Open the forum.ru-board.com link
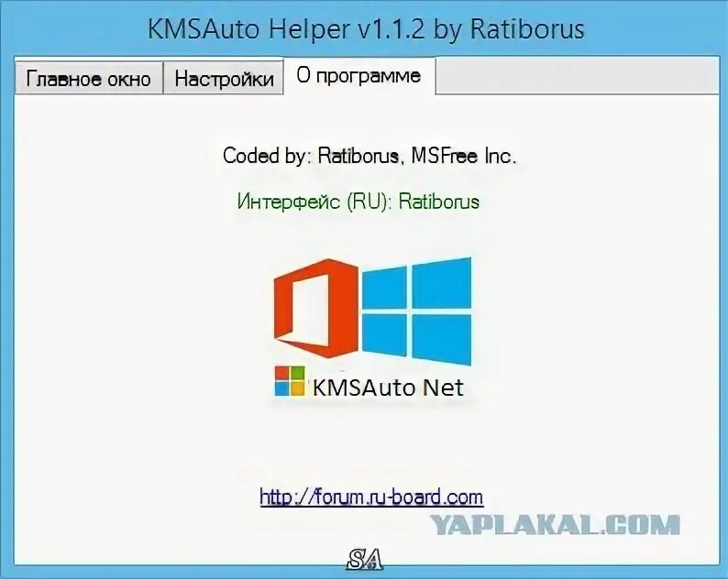 pos(371,497)
